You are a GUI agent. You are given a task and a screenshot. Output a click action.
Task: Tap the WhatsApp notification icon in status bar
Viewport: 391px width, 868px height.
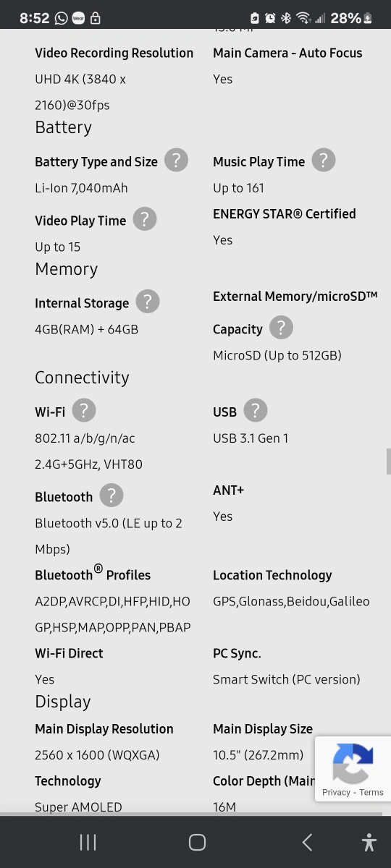coord(62,18)
